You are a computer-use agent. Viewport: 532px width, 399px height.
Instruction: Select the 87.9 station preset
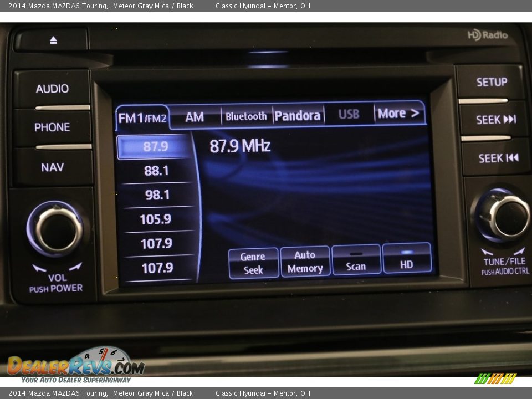[155, 147]
